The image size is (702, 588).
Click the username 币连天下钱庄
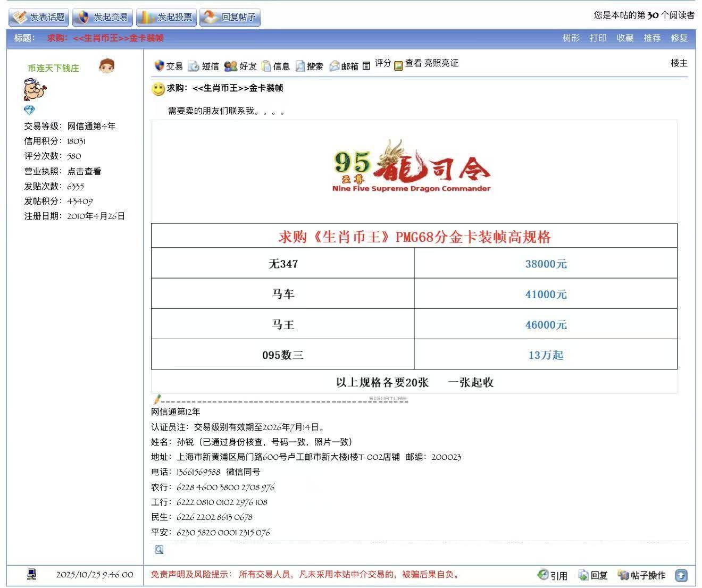click(53, 68)
